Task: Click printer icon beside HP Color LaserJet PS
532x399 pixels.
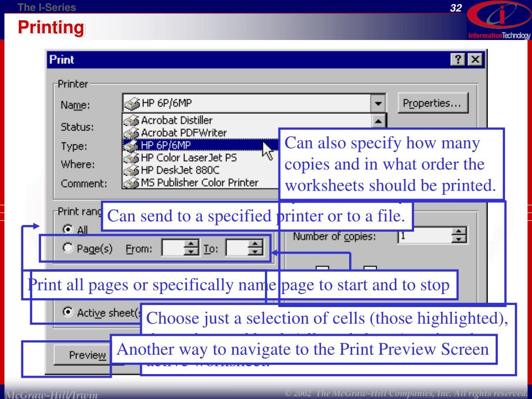Action: click(131, 158)
